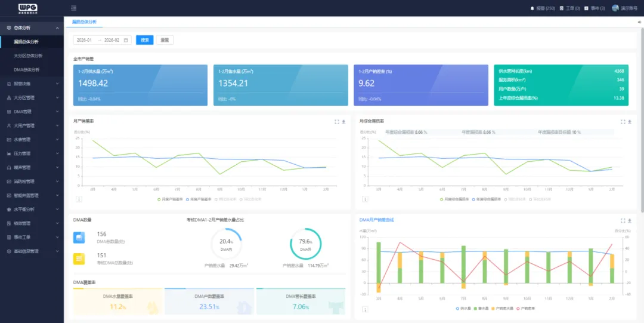The image size is (644, 323).
Task: Toggle green 月度产销差率 legend series
Action: click(169, 199)
